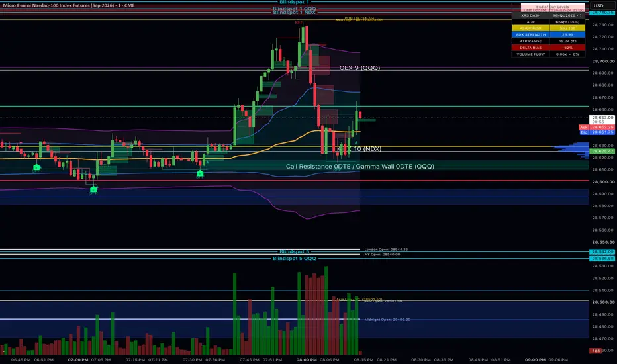Click the 'Midnight Open' level label
Image resolution: width=617 pixels, height=364 pixels.
pos(387,320)
